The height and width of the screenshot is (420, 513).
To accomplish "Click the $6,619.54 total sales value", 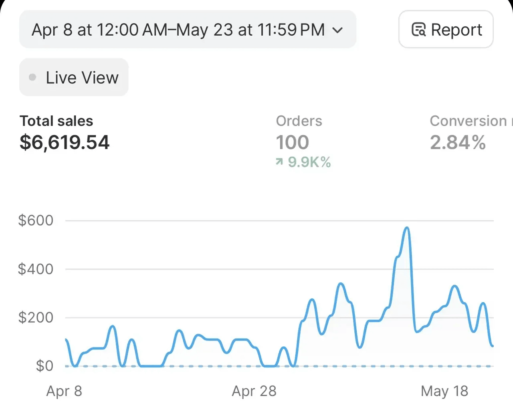I will (65, 142).
